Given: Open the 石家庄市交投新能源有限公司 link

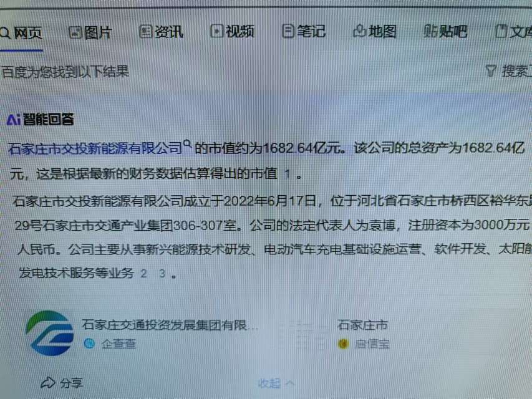Looking at the screenshot, I should [x=95, y=148].
